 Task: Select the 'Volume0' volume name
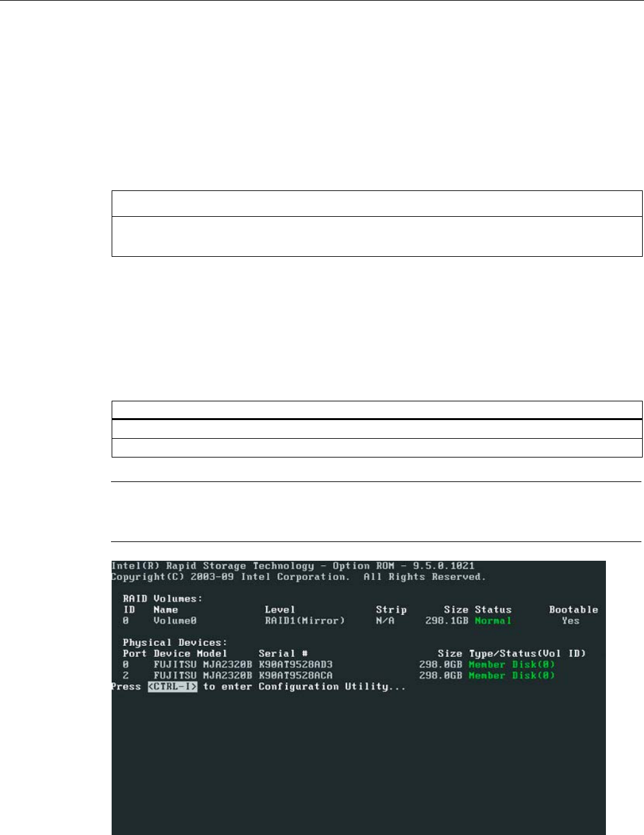tap(175, 621)
